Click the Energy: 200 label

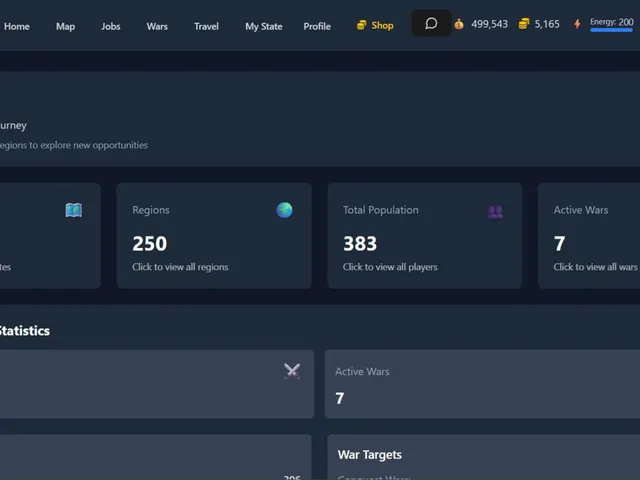click(611, 22)
